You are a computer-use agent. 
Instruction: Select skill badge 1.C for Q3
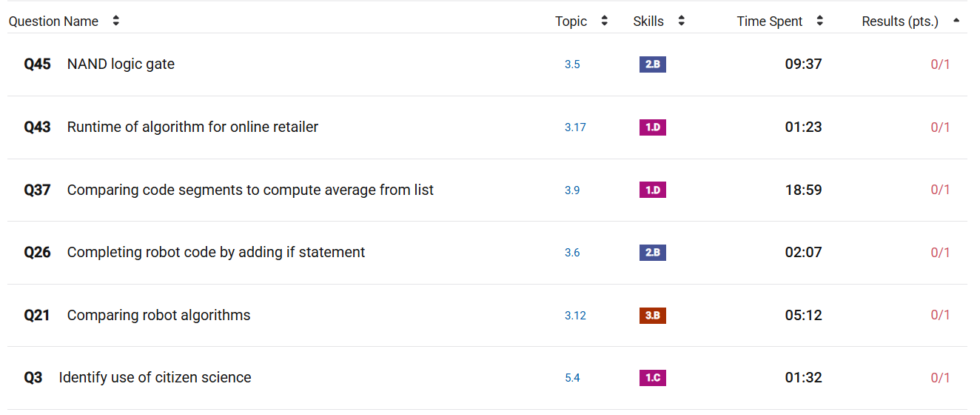point(652,378)
